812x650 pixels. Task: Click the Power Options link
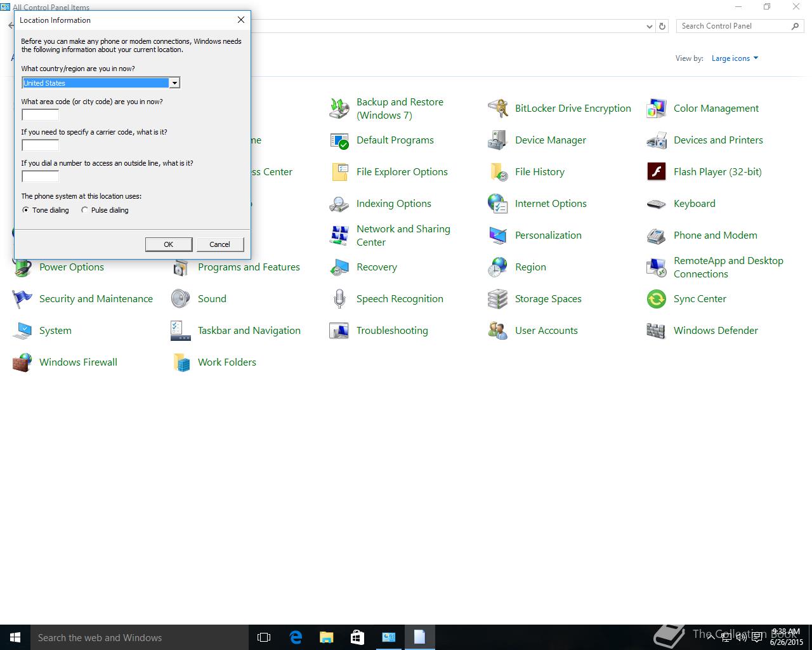tap(72, 267)
